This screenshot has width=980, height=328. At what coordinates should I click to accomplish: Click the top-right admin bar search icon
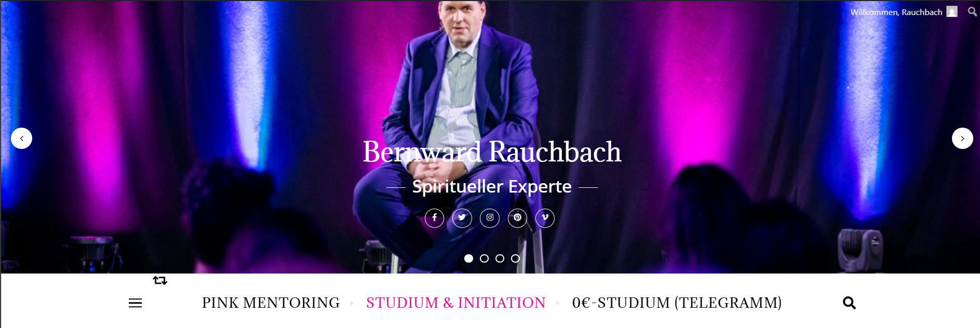click(972, 11)
